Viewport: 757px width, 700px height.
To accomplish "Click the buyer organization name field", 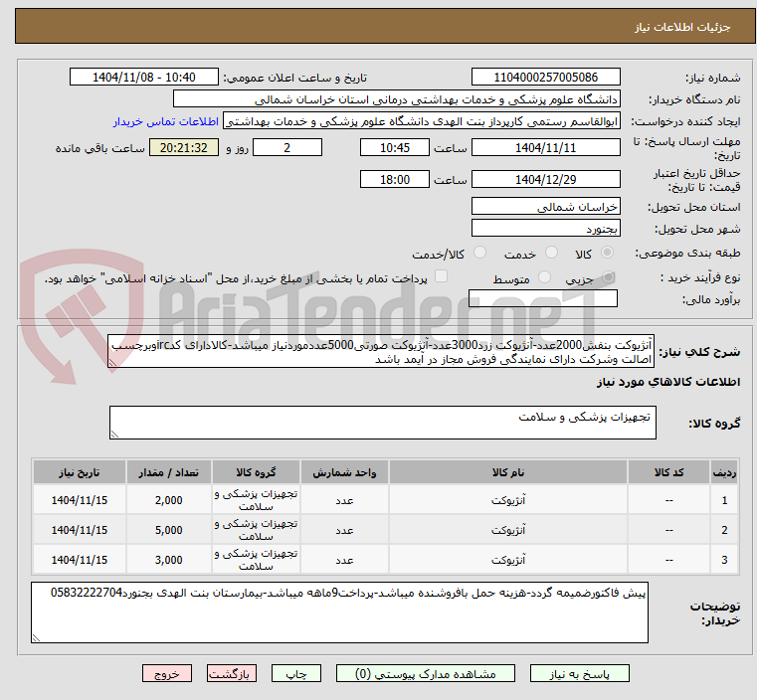I will [396, 99].
